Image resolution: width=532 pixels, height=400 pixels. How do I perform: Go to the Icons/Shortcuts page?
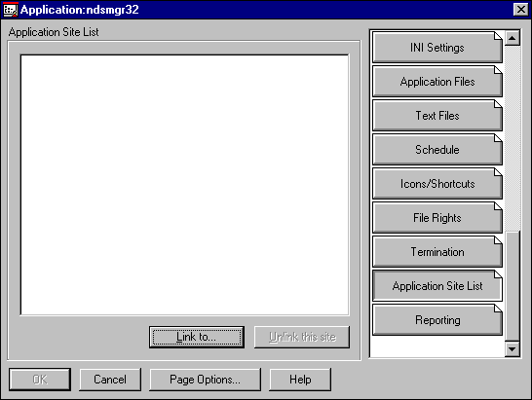point(437,183)
